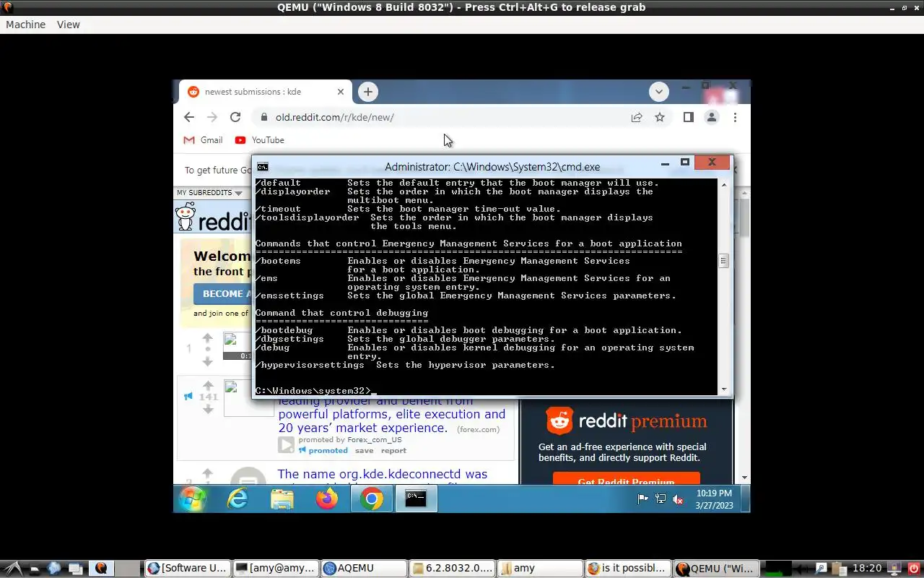
Task: Reload the reddit page in Chrome
Action: (235, 117)
